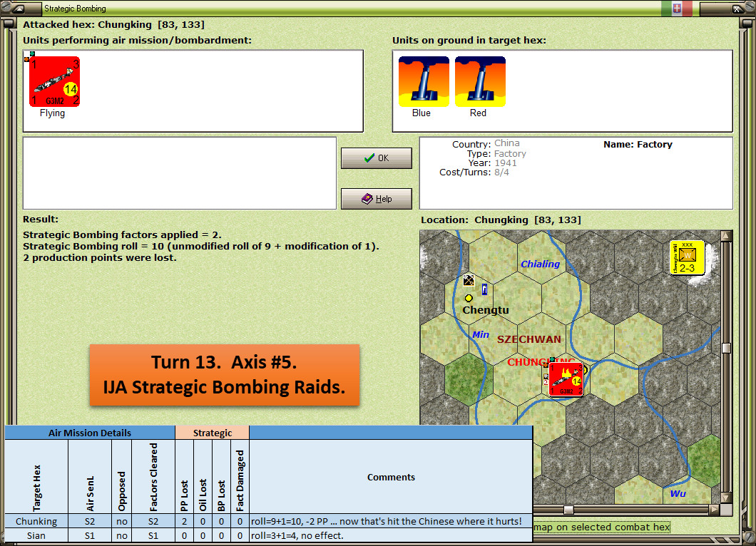Click the Country value 'China'

pos(506,143)
